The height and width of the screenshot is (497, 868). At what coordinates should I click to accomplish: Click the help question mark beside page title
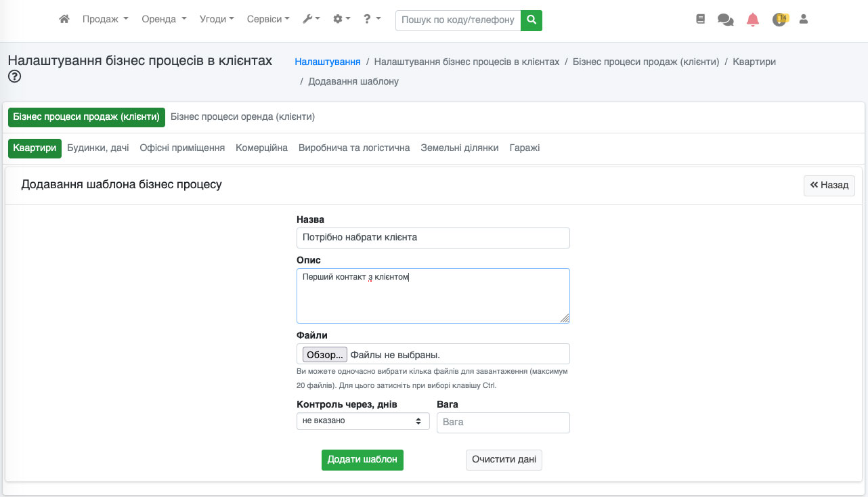(x=14, y=77)
